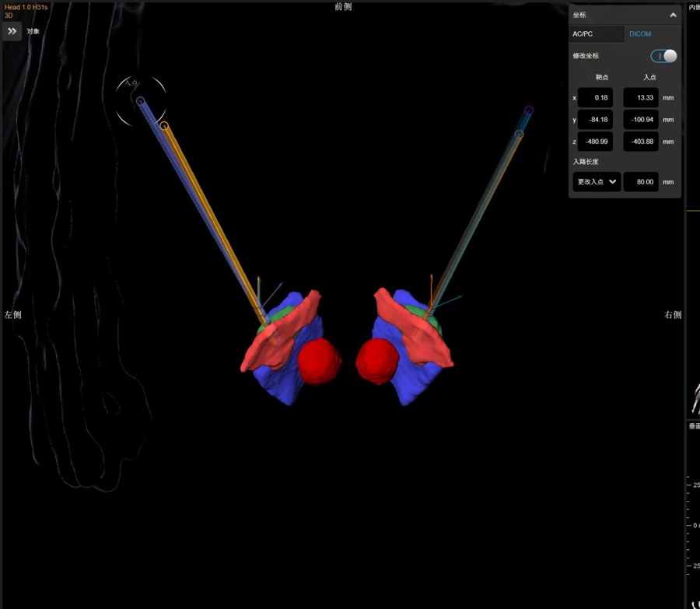This screenshot has height=609, width=700.
Task: Switch to the DICOM coordinate tab
Action: tap(640, 34)
